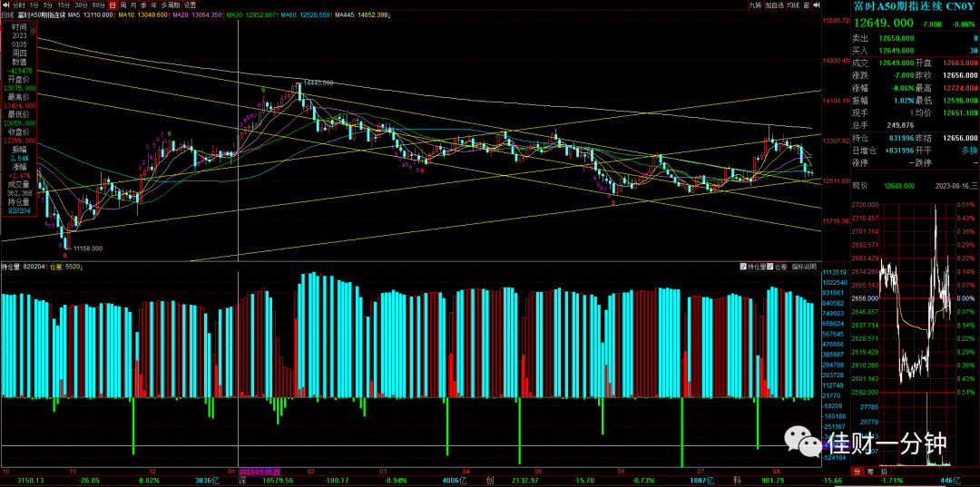
Task: Click the 2023-08-16 date label
Action: (957, 186)
